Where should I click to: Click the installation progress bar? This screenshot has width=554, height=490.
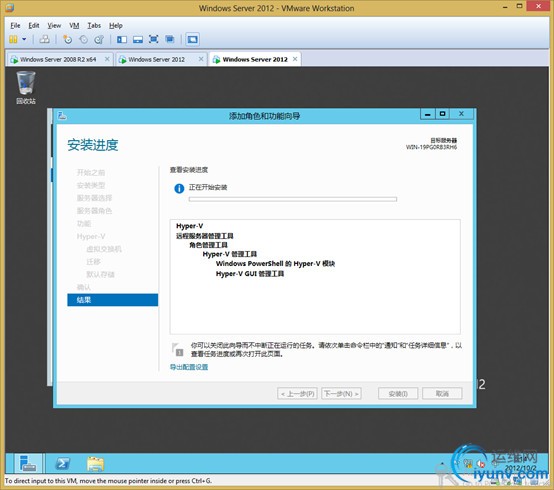click(293, 199)
